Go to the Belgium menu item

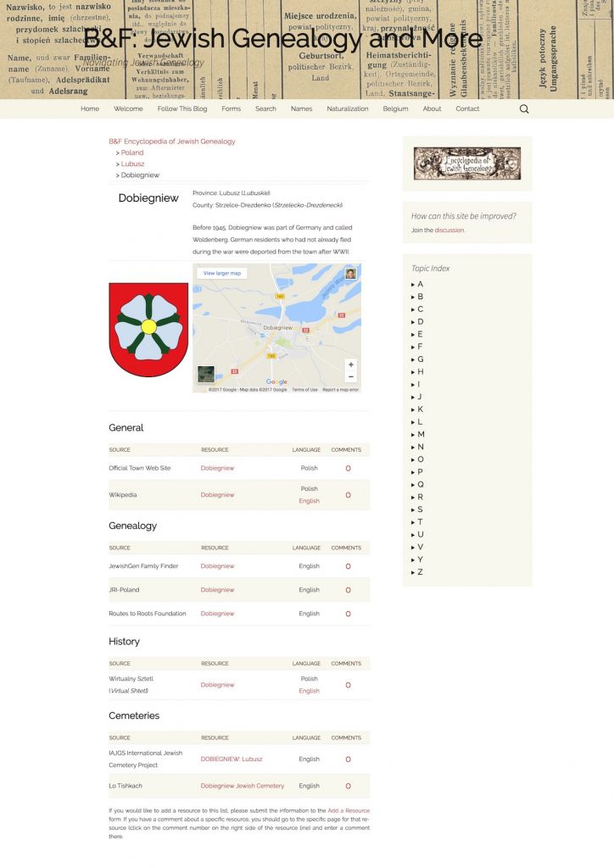click(x=395, y=108)
